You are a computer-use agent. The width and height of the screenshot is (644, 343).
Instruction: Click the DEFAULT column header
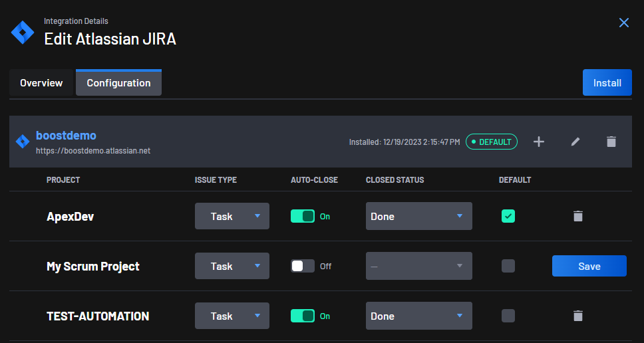tap(515, 180)
